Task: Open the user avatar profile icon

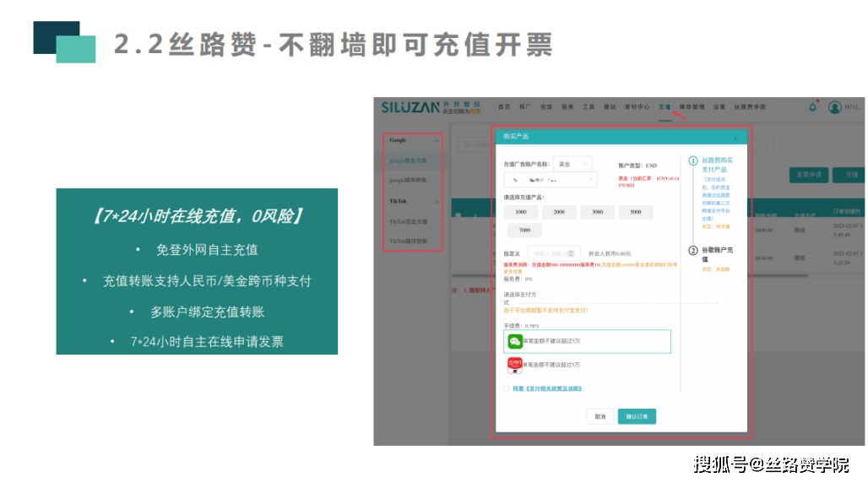Action: (834, 107)
